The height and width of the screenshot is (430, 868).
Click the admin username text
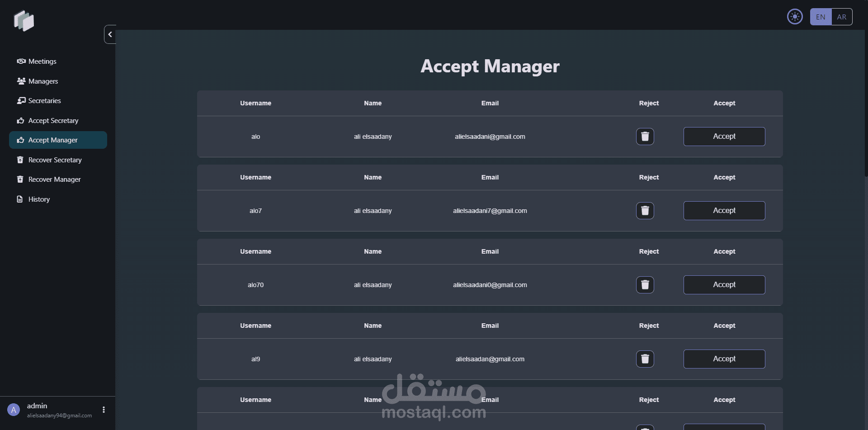pos(37,406)
